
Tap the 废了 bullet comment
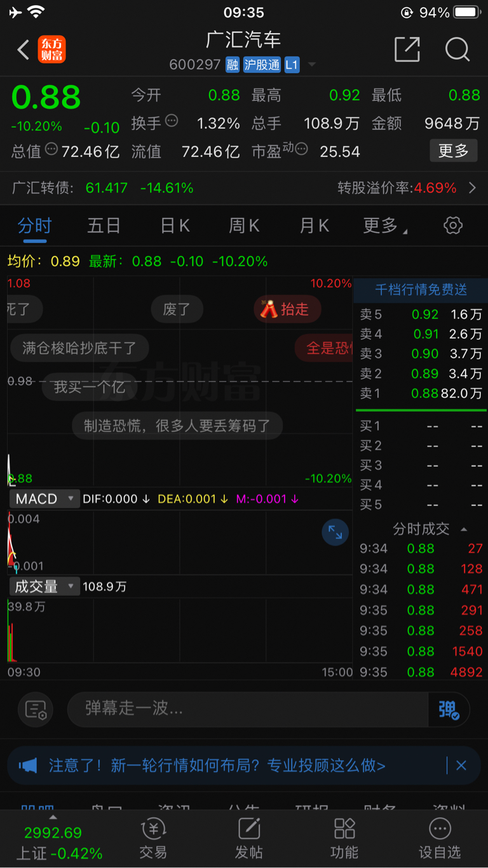click(x=177, y=309)
